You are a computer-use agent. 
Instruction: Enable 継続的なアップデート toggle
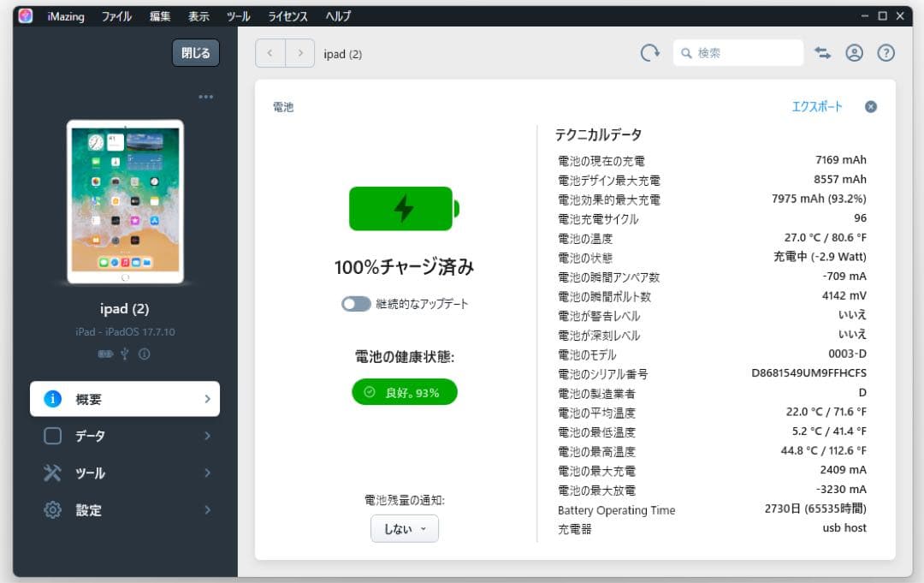pyautogui.click(x=354, y=303)
